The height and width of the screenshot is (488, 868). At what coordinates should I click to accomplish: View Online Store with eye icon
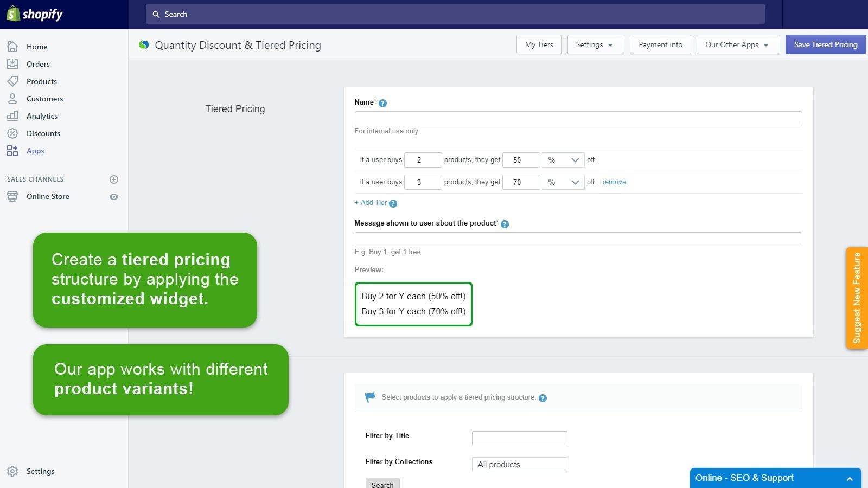114,197
